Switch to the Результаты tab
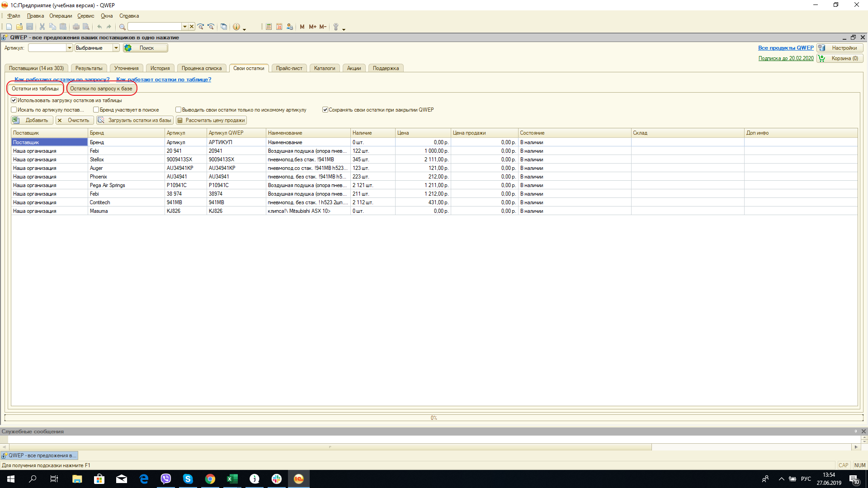868x488 pixels. point(89,68)
